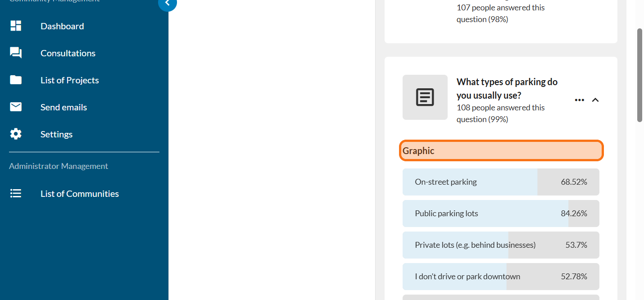This screenshot has height=300, width=644.
Task: Click the Dashboard grid icon
Action: tap(16, 26)
